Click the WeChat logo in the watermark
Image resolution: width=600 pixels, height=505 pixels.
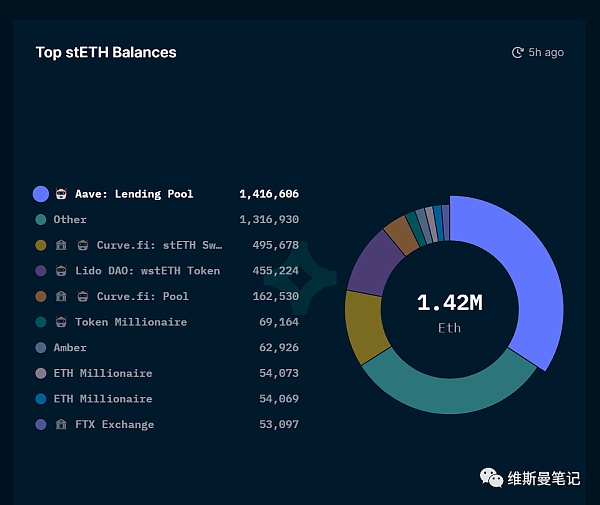pyautogui.click(x=491, y=477)
